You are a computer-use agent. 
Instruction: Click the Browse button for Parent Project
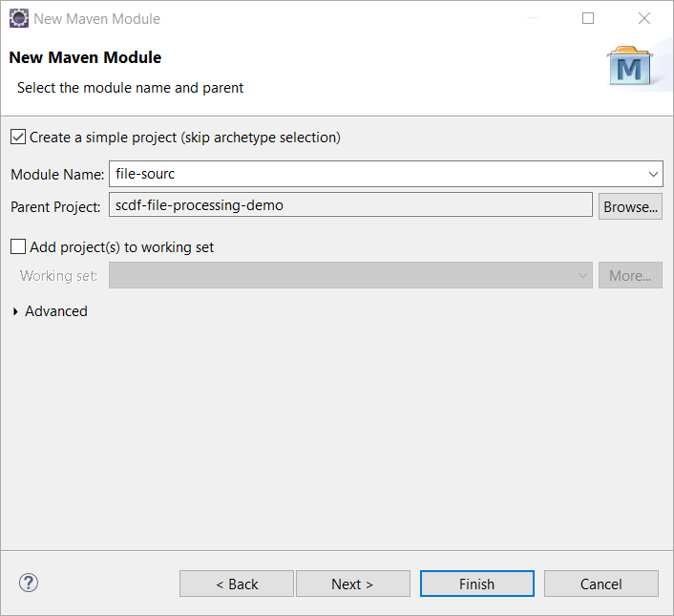(x=630, y=206)
